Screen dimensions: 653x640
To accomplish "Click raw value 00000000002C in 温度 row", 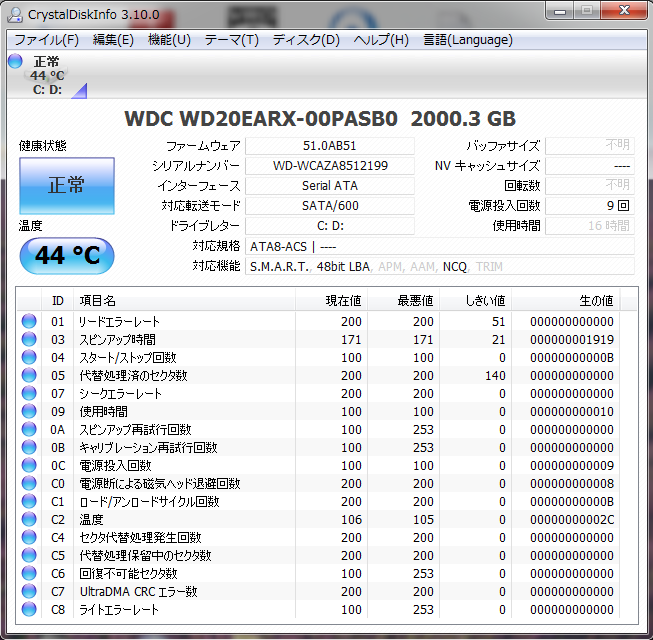I will [x=572, y=520].
